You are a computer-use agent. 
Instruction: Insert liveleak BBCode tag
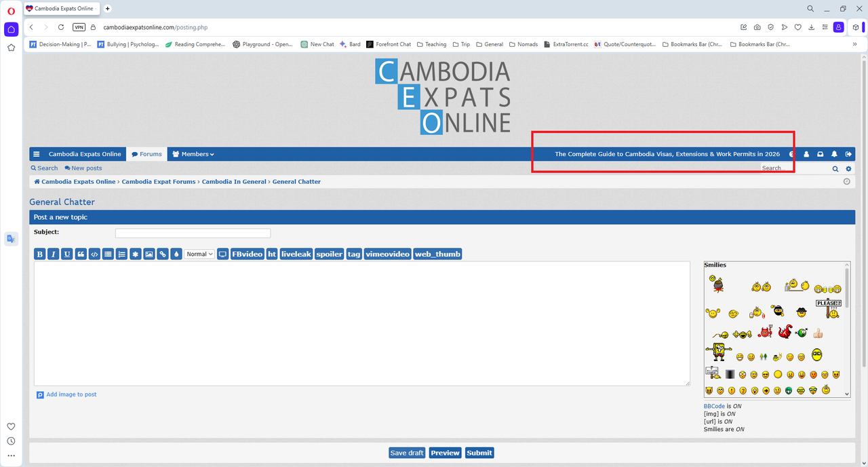click(x=296, y=254)
